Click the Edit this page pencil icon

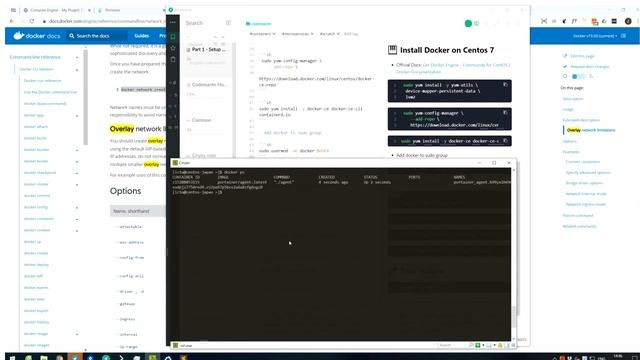coord(565,56)
